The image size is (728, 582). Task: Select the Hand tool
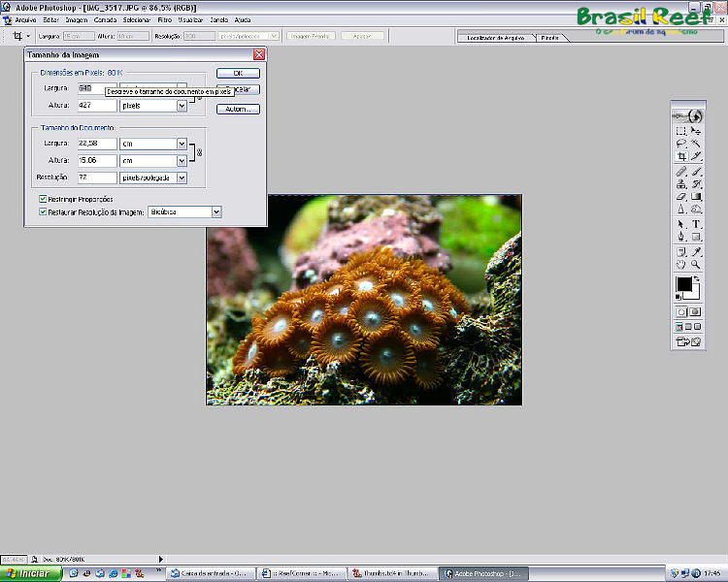click(681, 264)
